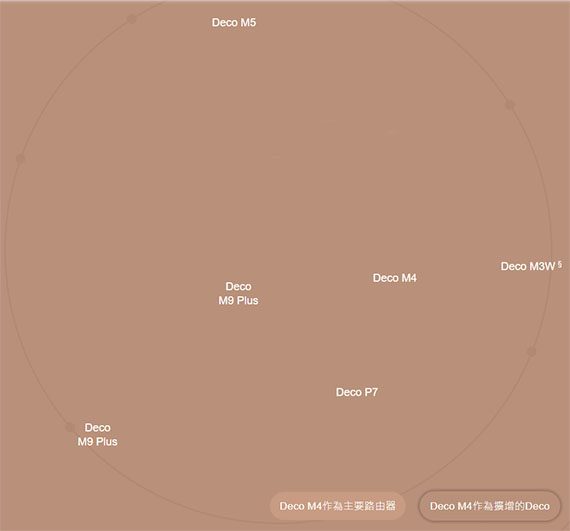This screenshot has height=531, width=570.
Task: Open the Deco M3W label
Action: [x=528, y=266]
